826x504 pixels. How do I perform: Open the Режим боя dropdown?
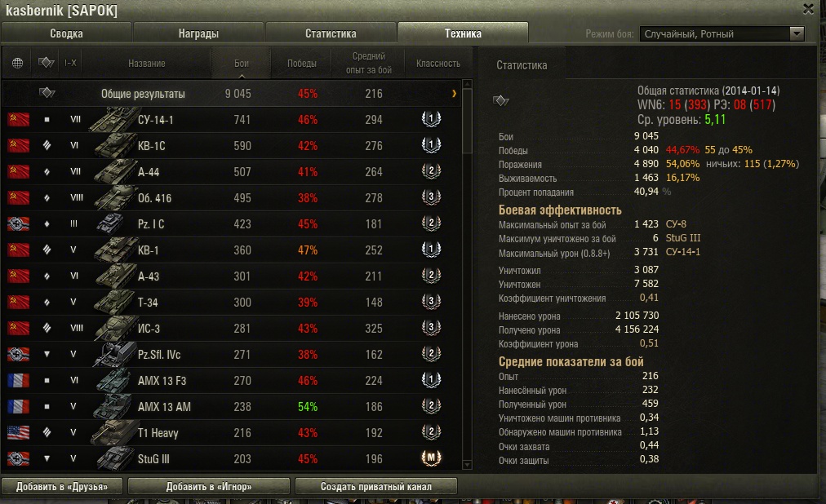[722, 33]
